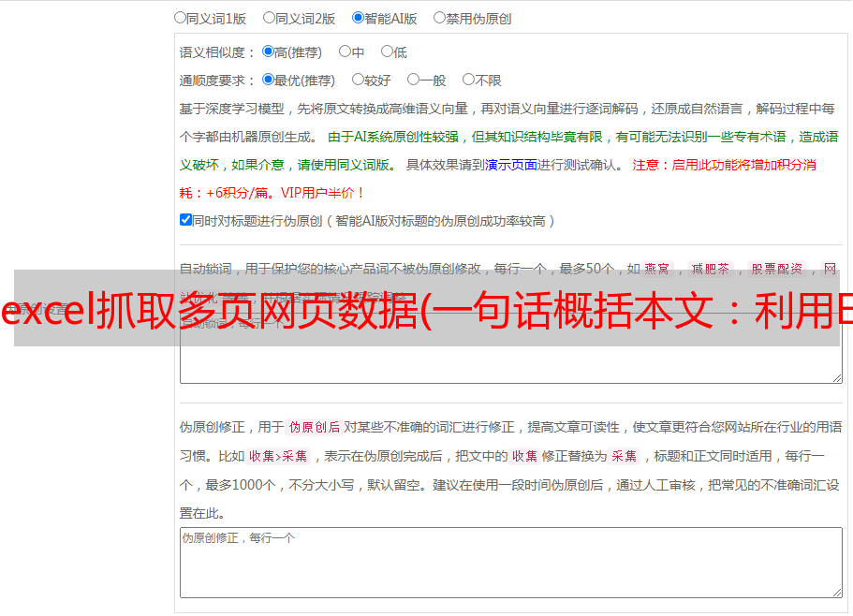Click the 股票配资 example keyword tag

tap(777, 269)
